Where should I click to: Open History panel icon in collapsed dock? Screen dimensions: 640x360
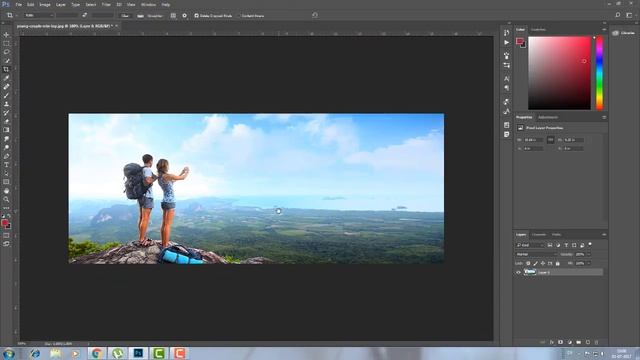pos(507,33)
